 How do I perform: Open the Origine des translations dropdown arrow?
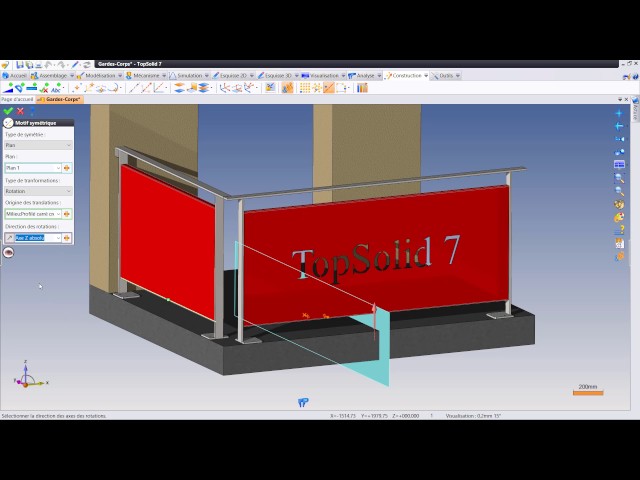[58, 214]
